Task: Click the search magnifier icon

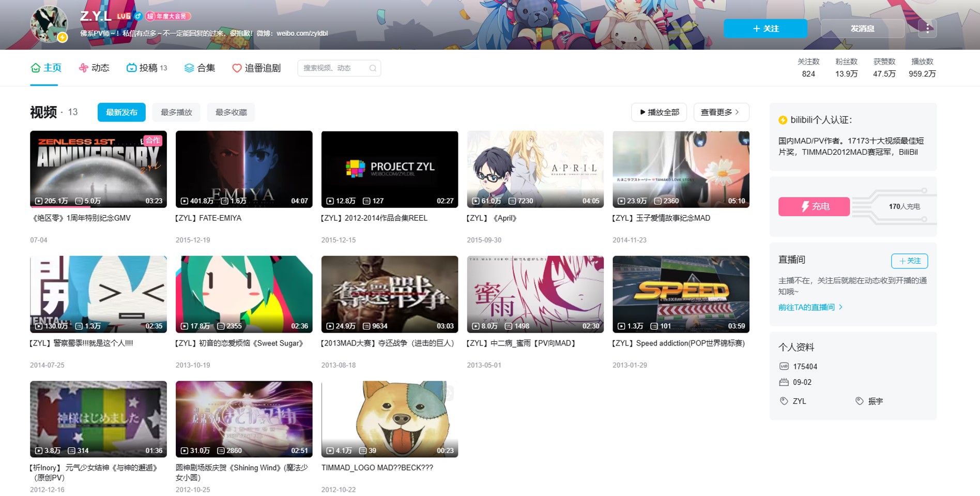Action: tap(373, 68)
